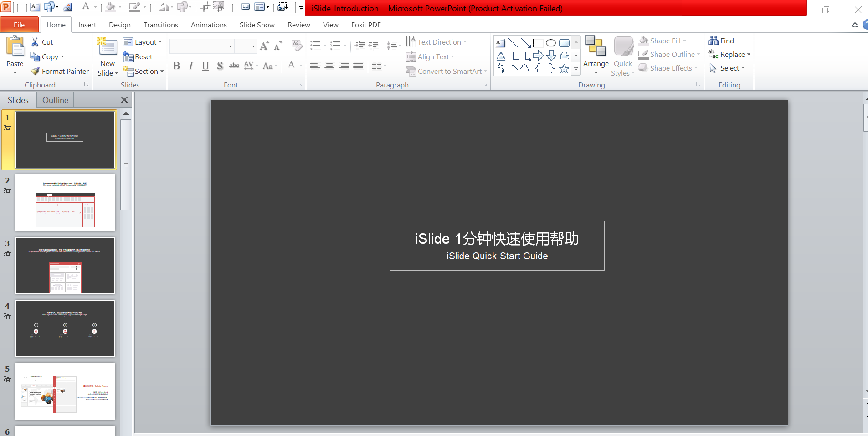The image size is (868, 436).
Task: Align text right
Action: 344,66
